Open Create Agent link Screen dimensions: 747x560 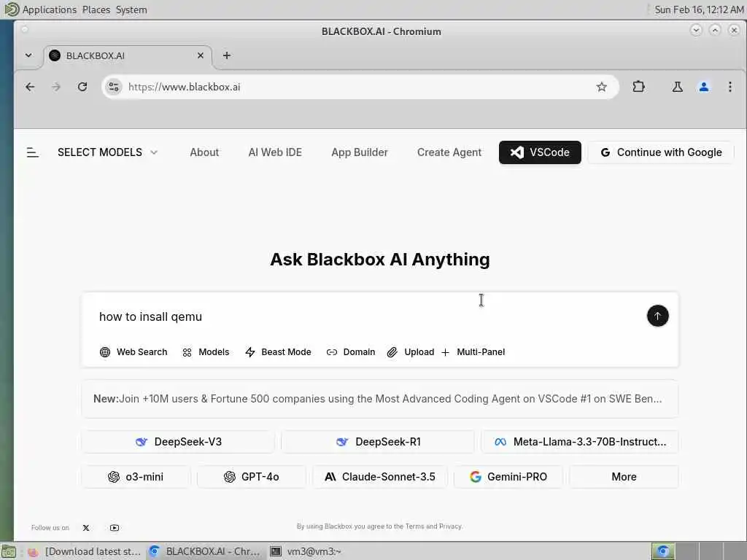point(449,152)
